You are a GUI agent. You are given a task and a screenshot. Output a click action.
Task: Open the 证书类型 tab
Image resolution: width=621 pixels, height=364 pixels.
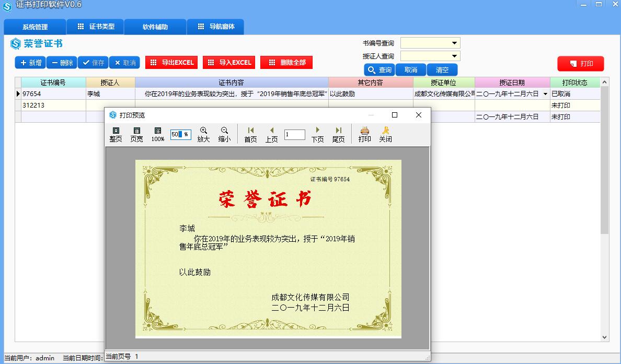click(x=96, y=27)
